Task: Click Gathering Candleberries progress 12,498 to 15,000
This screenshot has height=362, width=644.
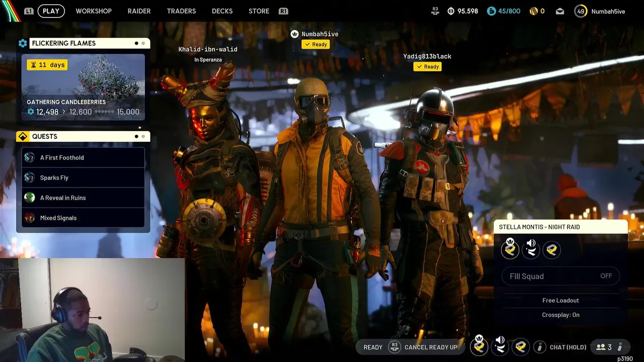Action: point(83,112)
